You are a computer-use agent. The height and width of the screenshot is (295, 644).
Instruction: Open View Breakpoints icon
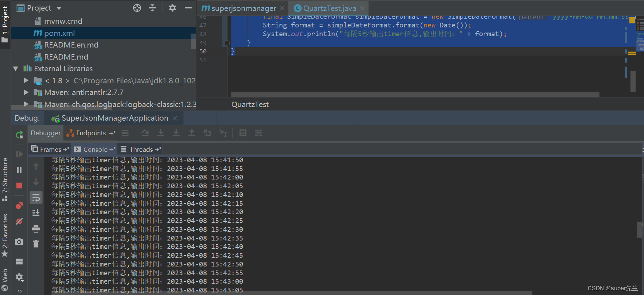(x=19, y=205)
